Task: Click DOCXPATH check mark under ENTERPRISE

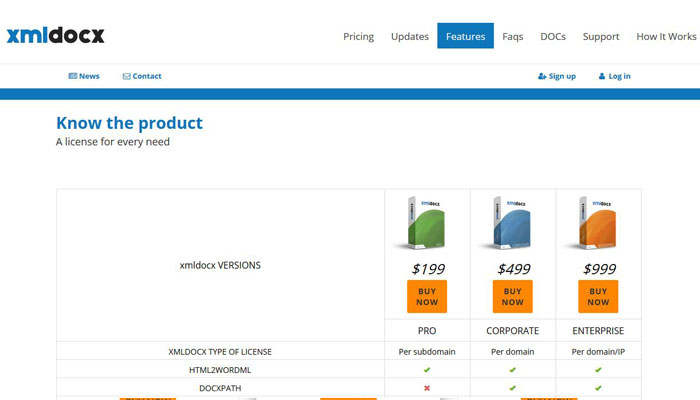Action: point(598,388)
